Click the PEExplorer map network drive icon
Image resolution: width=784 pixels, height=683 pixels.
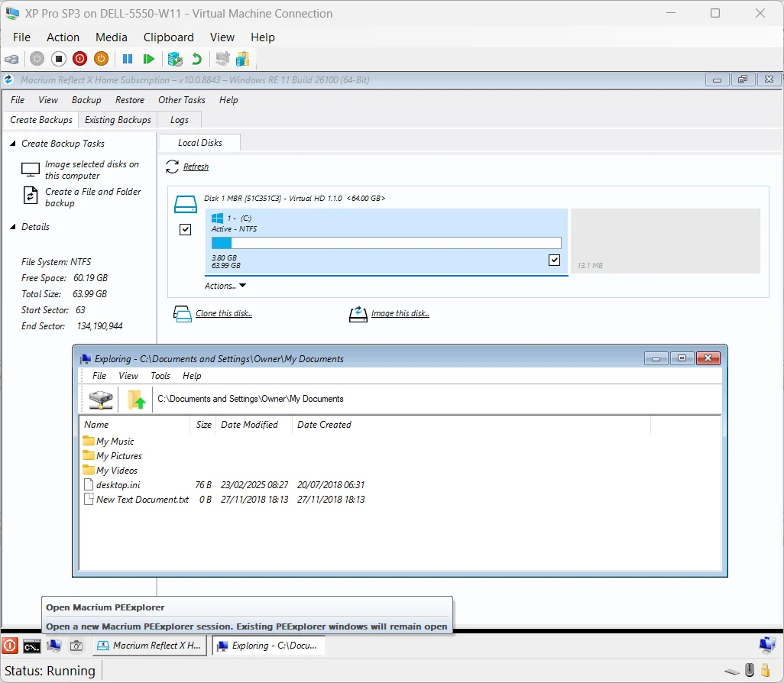point(101,400)
